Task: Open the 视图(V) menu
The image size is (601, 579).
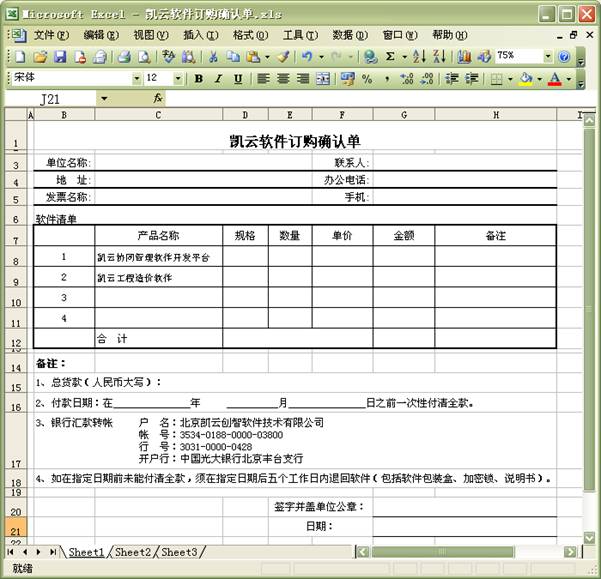Action: point(151,35)
